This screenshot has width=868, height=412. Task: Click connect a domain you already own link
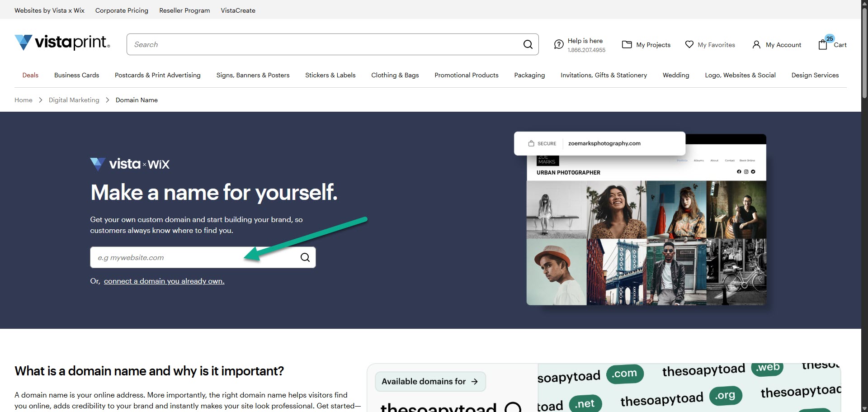point(164,281)
